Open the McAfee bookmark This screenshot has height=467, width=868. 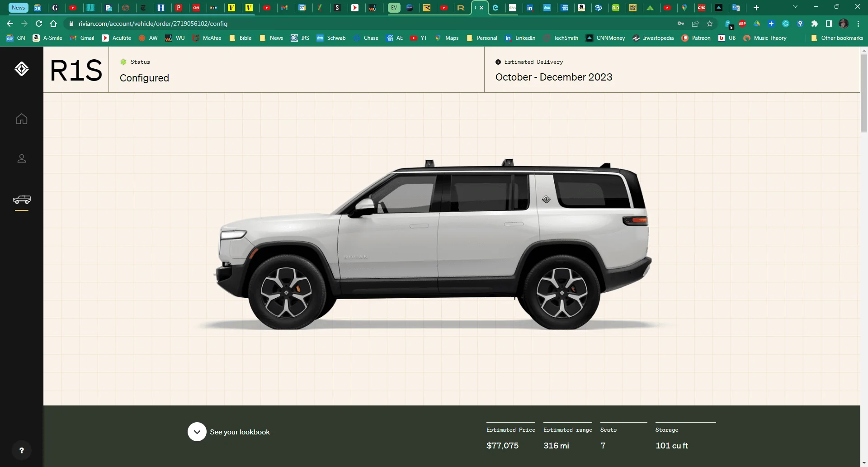click(208, 38)
